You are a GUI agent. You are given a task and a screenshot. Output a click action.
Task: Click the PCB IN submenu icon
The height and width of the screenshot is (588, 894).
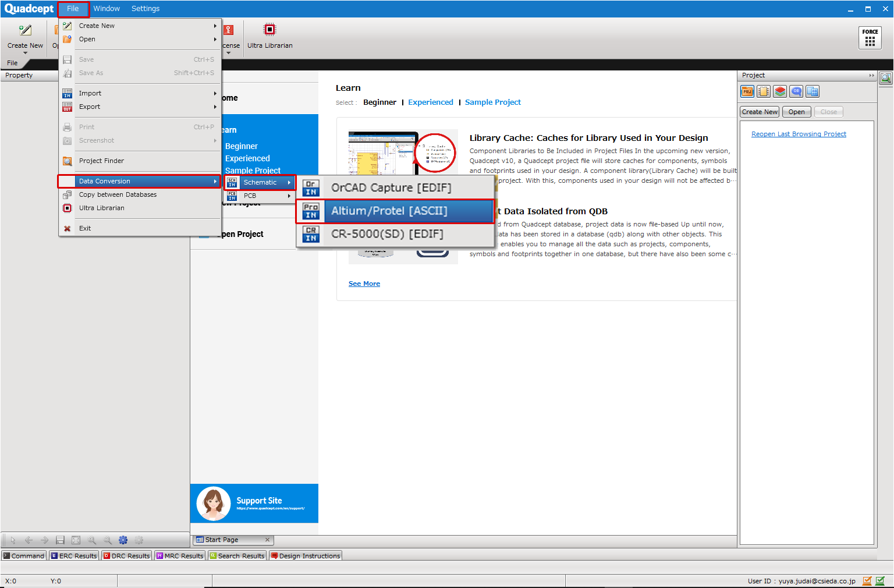pyautogui.click(x=232, y=196)
